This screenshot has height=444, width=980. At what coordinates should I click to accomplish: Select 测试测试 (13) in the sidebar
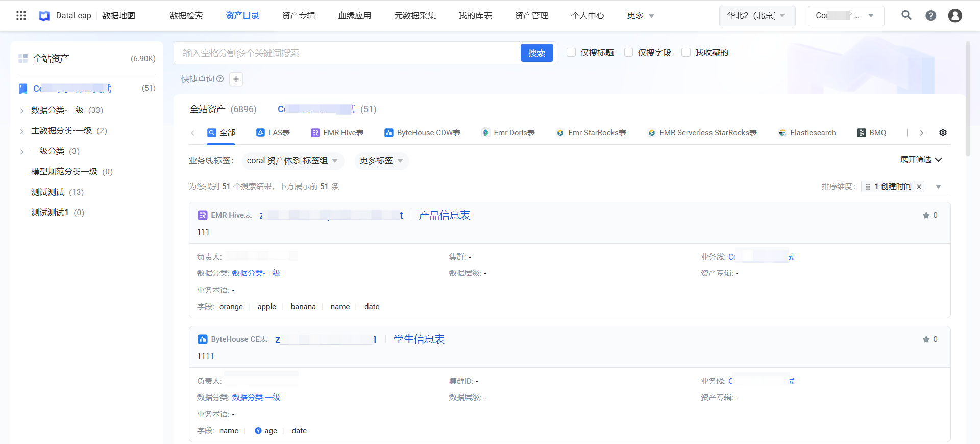[57, 192]
